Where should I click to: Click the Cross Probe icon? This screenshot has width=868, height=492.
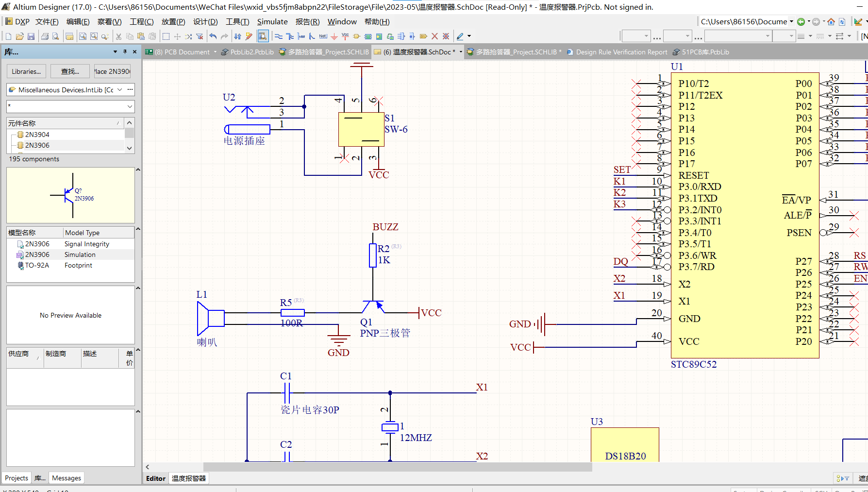coord(249,36)
